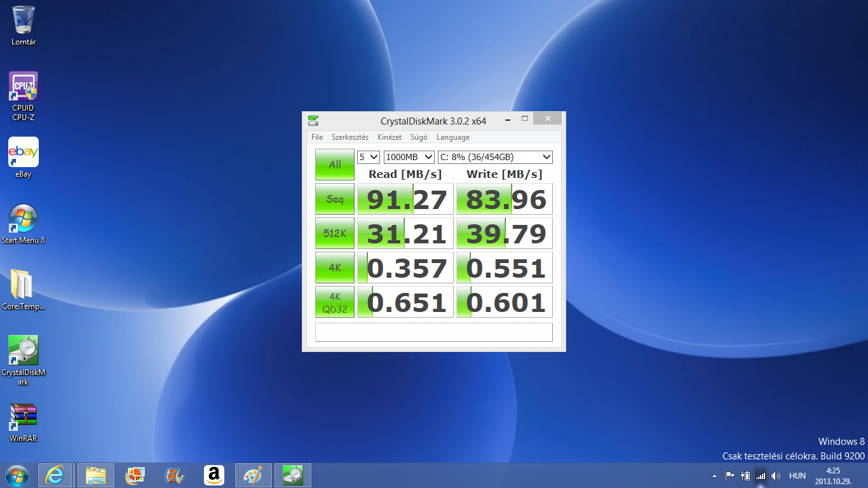Run the 4K QD32 benchmark
The image size is (868, 488).
pyautogui.click(x=335, y=302)
